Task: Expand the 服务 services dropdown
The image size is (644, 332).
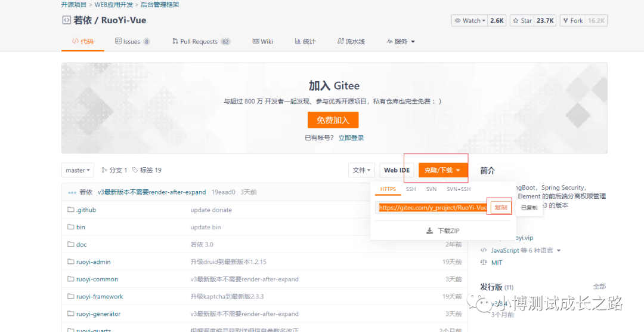Action: (401, 42)
